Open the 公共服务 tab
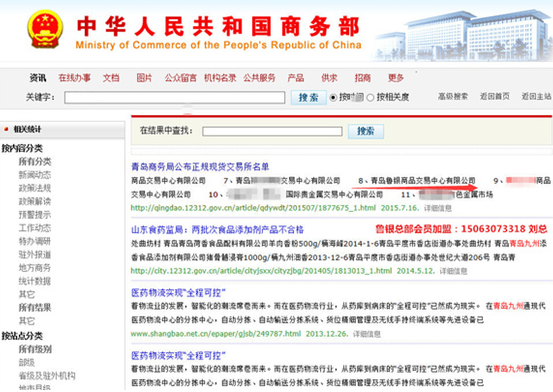Image resolution: width=553 pixels, height=392 pixels. pos(259,78)
